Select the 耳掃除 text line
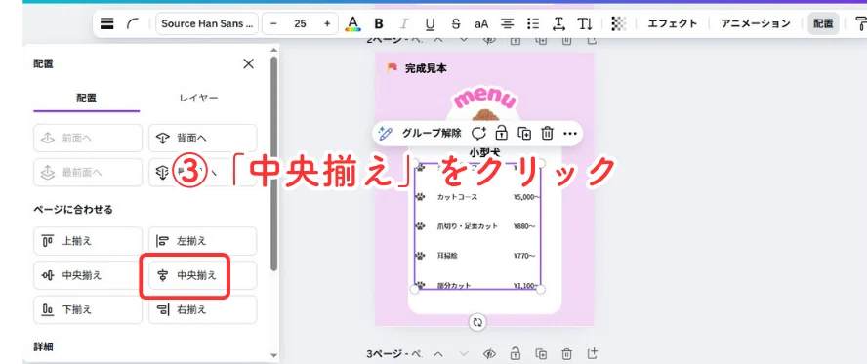 [x=447, y=256]
